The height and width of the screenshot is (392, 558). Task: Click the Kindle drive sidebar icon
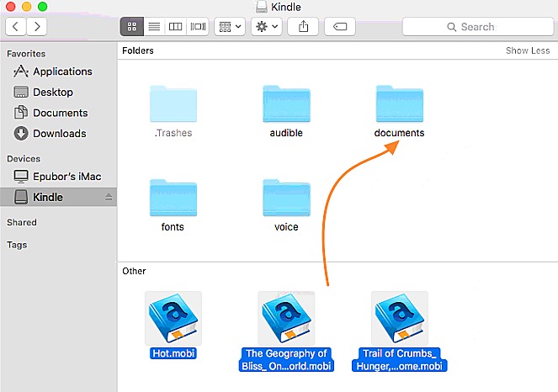(21, 197)
